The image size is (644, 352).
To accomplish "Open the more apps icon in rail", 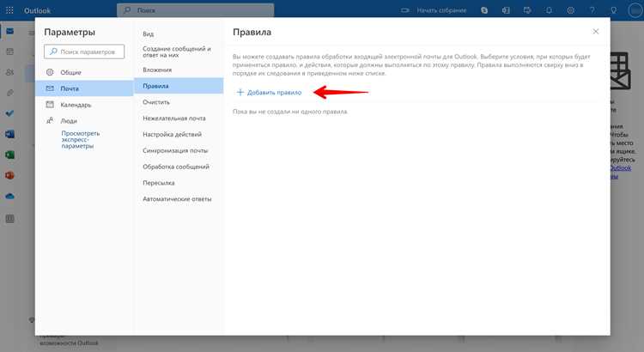I will (9, 219).
